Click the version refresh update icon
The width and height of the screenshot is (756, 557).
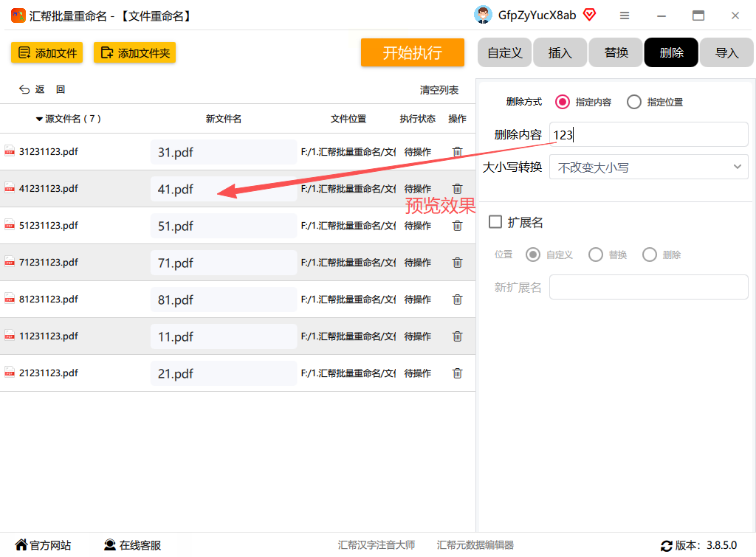[667, 545]
